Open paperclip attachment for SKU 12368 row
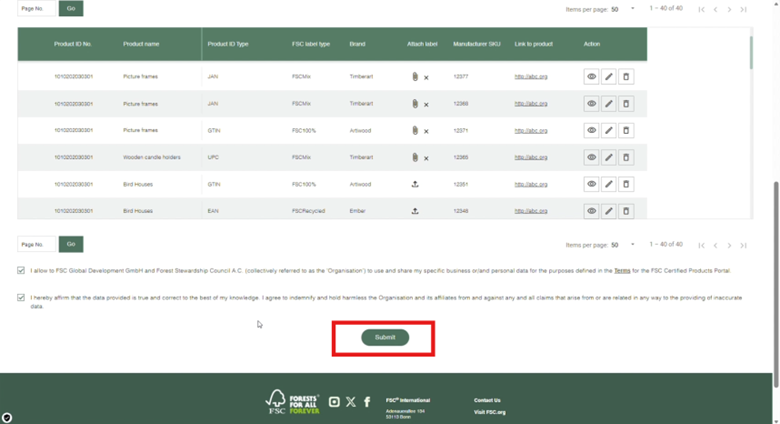The width and height of the screenshot is (780, 424). pyautogui.click(x=414, y=103)
